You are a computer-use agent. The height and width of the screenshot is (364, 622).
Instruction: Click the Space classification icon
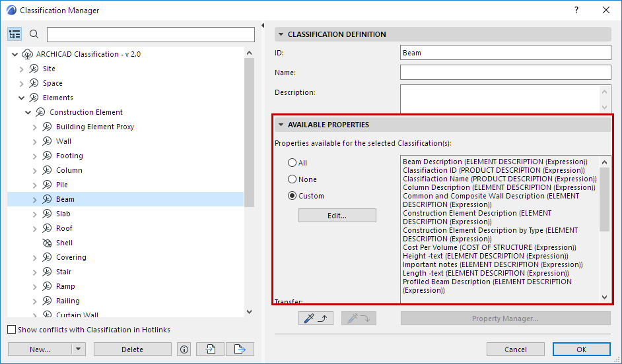pos(34,83)
